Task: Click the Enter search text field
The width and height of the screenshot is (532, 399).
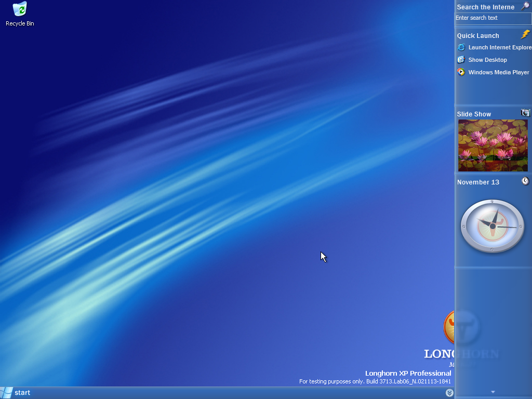Action: pyautogui.click(x=493, y=18)
